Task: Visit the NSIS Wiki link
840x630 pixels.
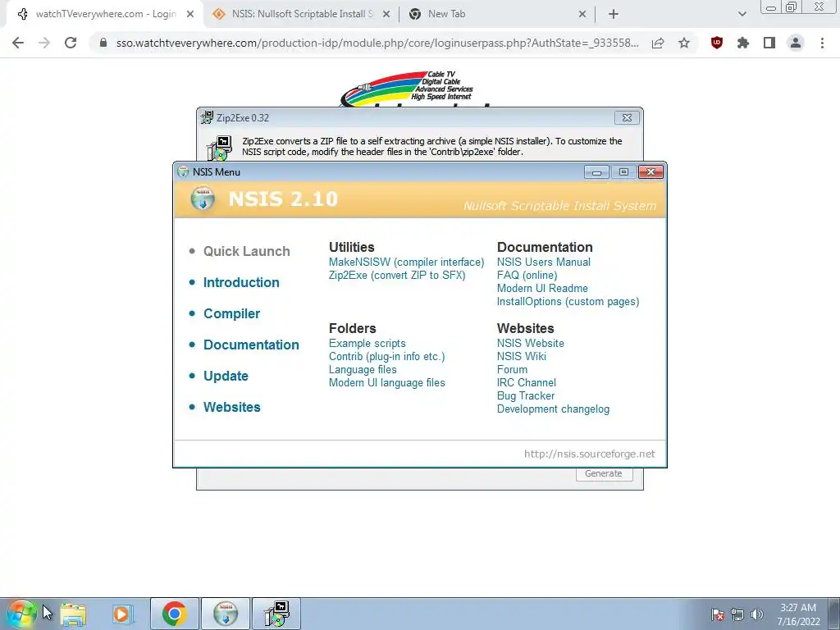Action: [x=521, y=356]
